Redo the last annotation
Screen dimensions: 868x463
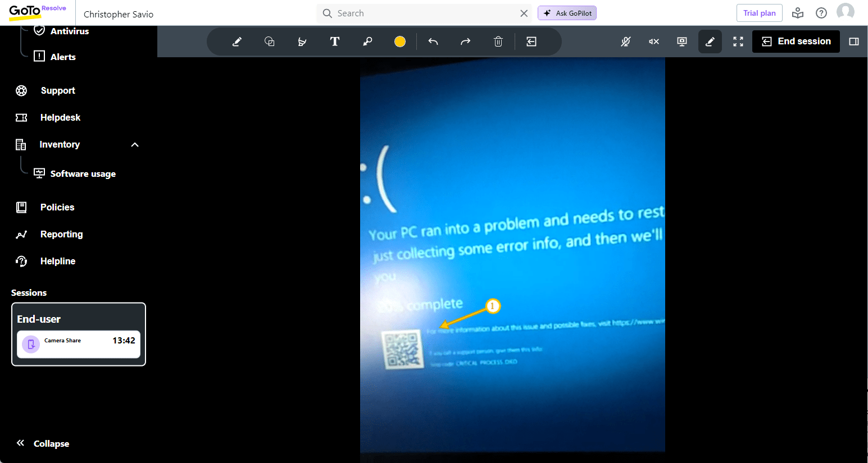tap(466, 42)
